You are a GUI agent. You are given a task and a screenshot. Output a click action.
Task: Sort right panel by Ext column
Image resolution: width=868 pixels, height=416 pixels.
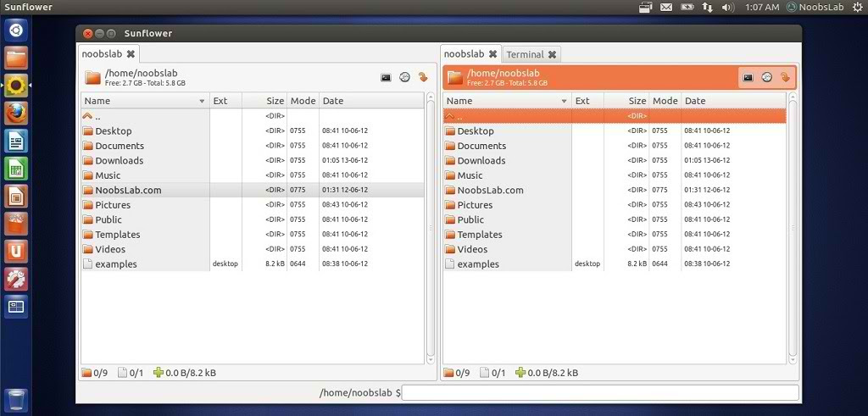588,101
